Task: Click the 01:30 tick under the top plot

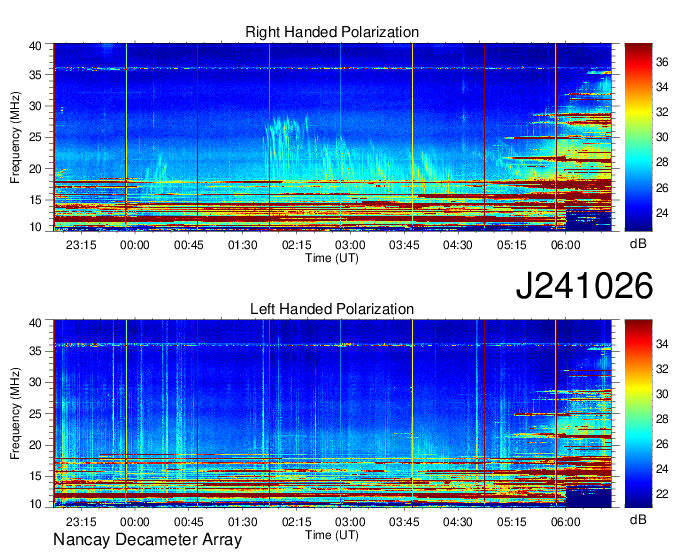Action: pos(242,245)
